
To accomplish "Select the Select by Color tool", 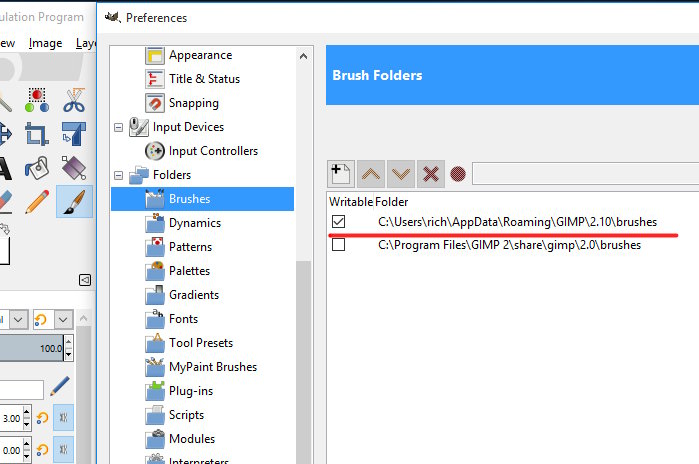I will click(37, 100).
